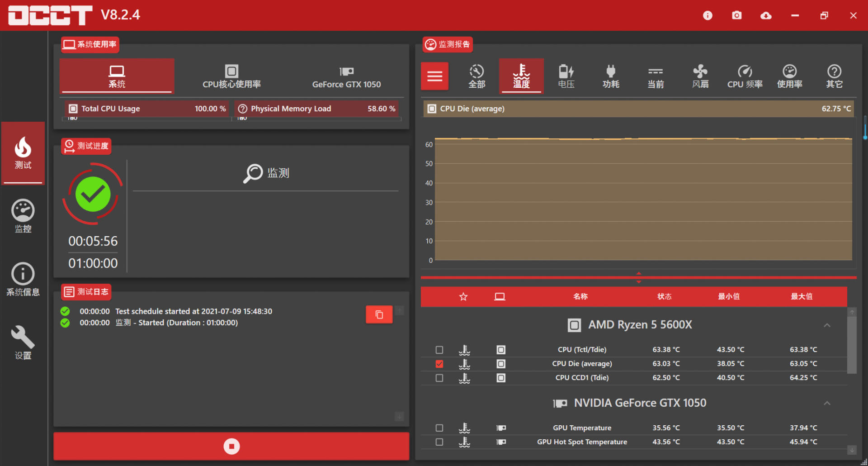868x466 pixels.
Task: Click the test log scroll up arrow
Action: pos(399,310)
